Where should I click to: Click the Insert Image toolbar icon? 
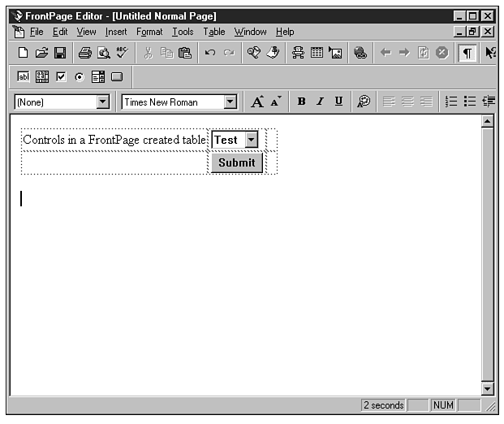pyautogui.click(x=335, y=53)
